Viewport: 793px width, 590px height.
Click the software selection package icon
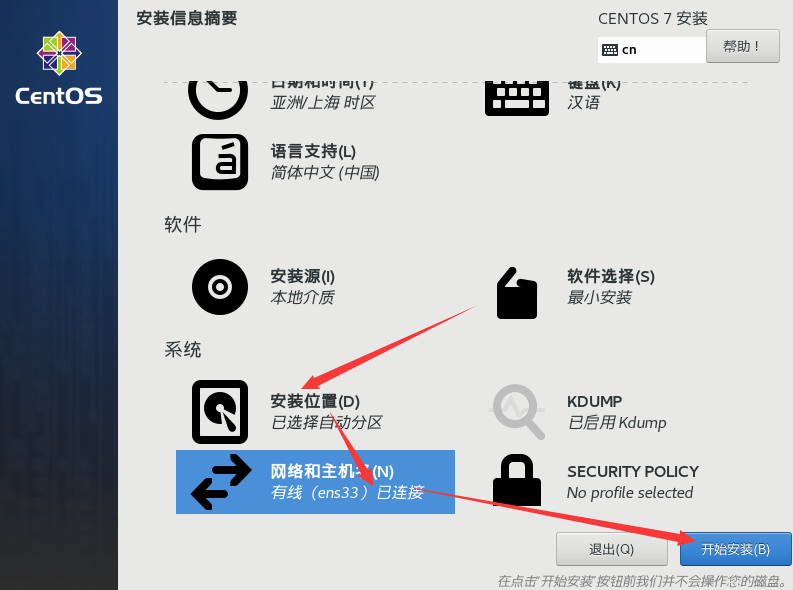[x=516, y=293]
